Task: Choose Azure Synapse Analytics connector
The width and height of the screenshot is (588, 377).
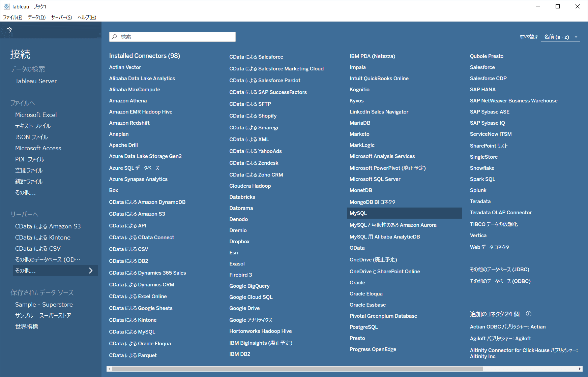Action: 138,179
